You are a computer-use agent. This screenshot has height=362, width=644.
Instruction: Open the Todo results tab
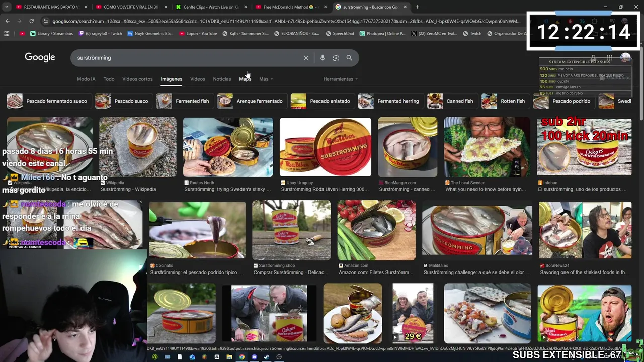[x=109, y=79]
